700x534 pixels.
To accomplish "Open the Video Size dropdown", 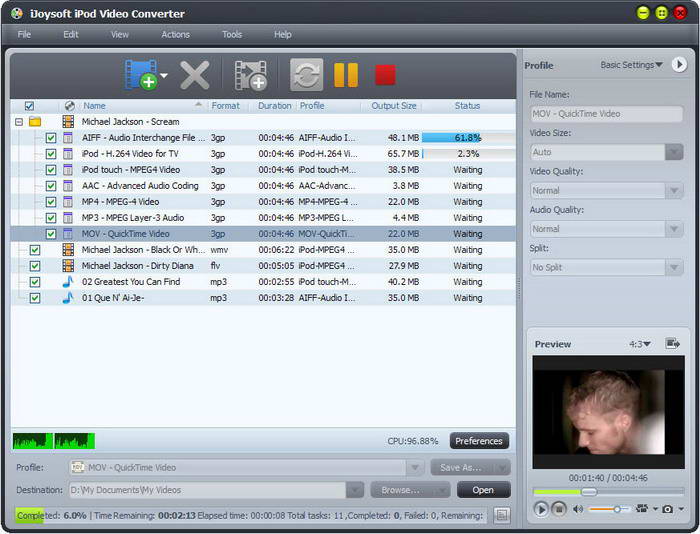I will coord(674,152).
